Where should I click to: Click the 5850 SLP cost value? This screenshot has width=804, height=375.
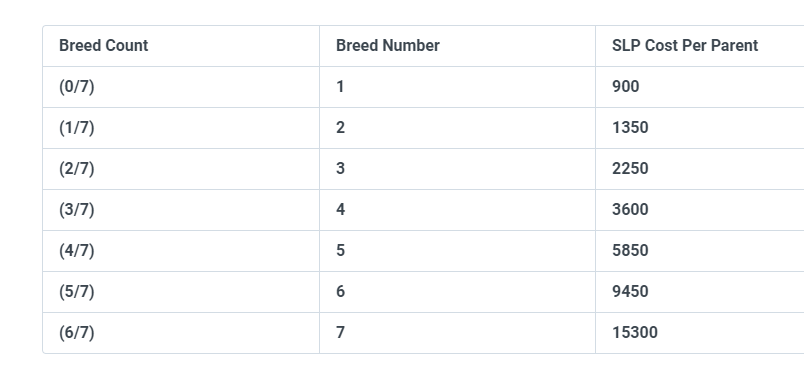[630, 251]
